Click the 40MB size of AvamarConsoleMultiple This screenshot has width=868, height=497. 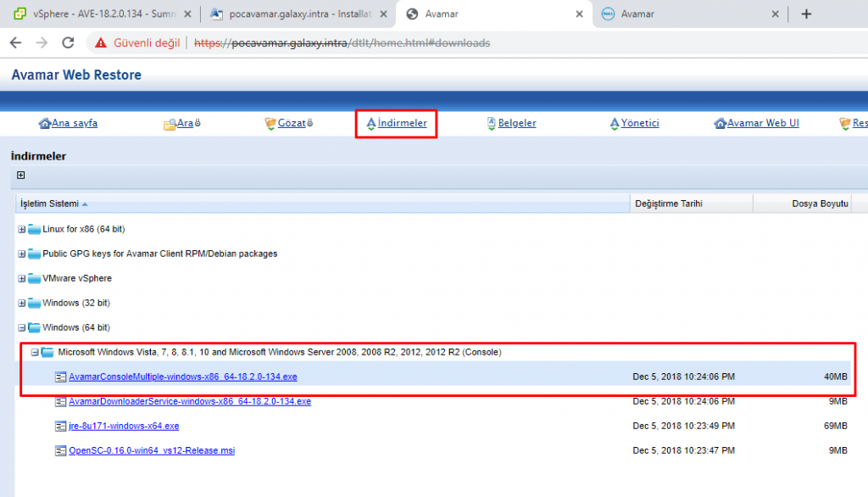pos(835,377)
